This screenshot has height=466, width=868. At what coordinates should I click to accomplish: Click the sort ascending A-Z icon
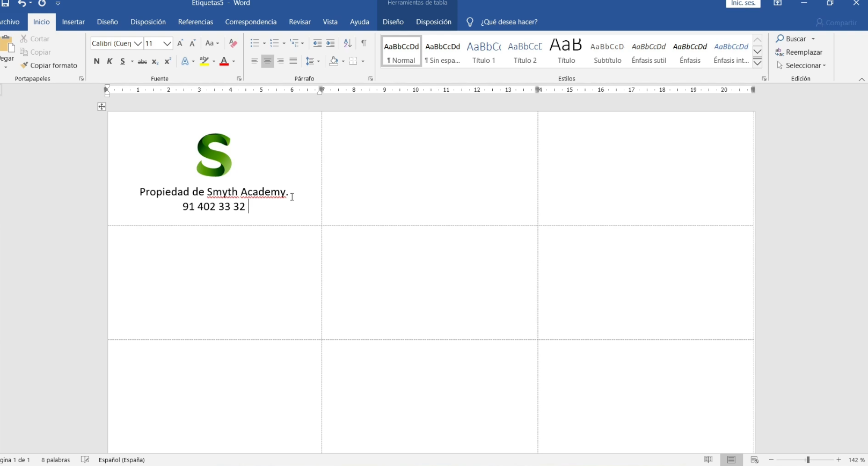[x=347, y=43]
